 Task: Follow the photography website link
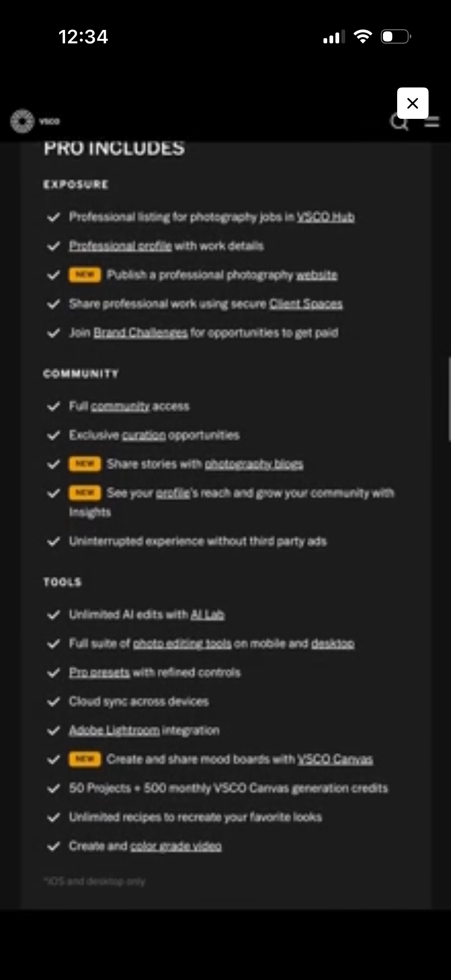[317, 275]
